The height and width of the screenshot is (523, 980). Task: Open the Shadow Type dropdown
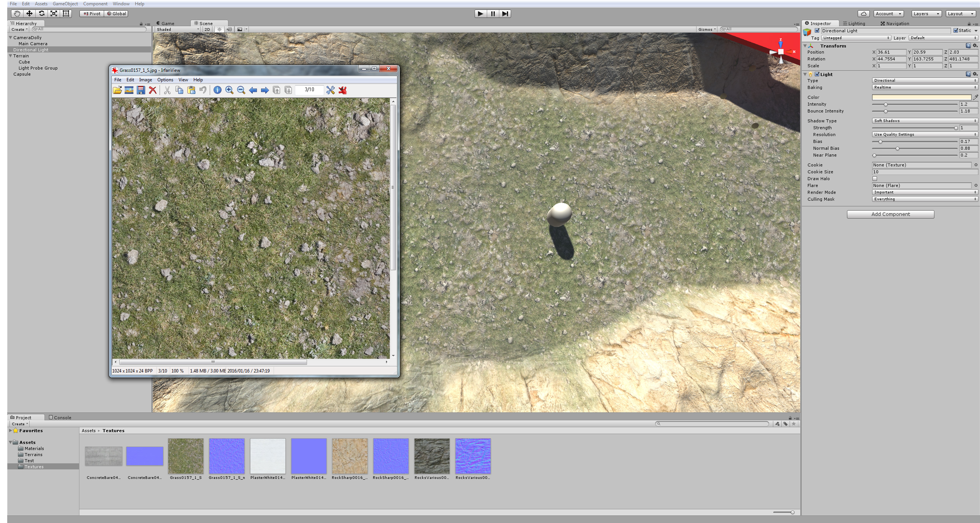925,121
